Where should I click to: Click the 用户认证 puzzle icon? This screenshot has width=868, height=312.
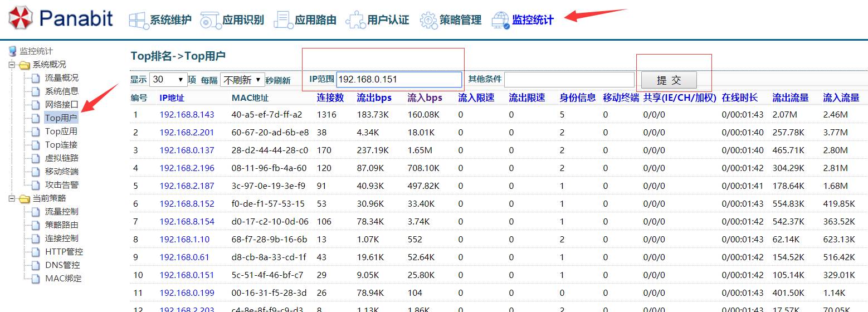(x=355, y=21)
